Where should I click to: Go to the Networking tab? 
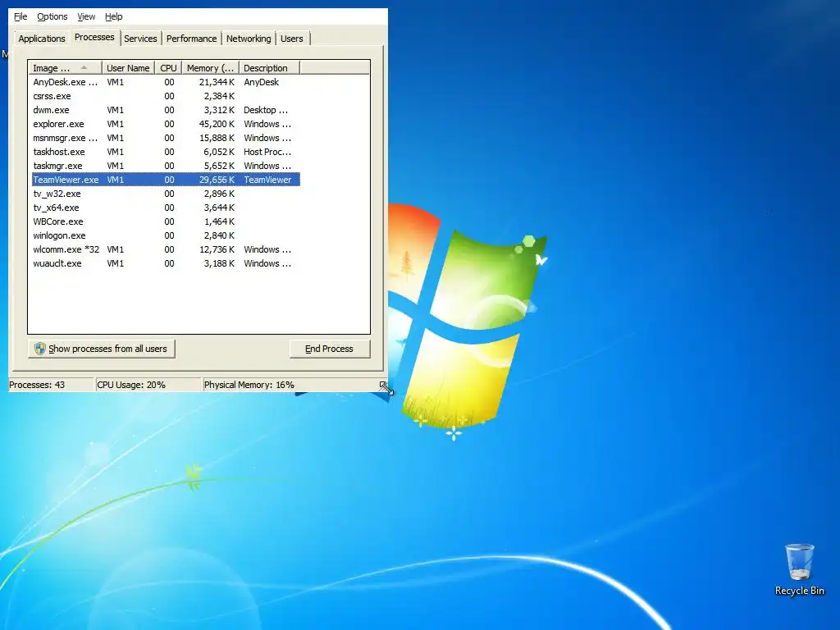249,39
